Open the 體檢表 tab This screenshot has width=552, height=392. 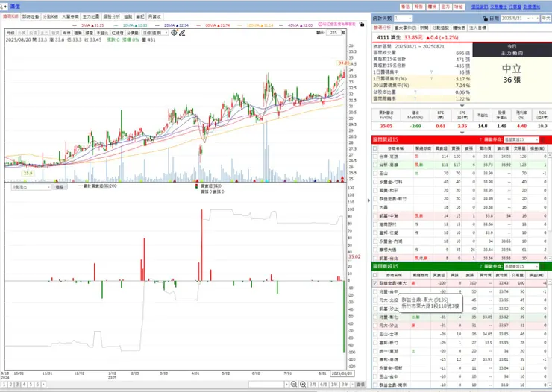(459, 28)
